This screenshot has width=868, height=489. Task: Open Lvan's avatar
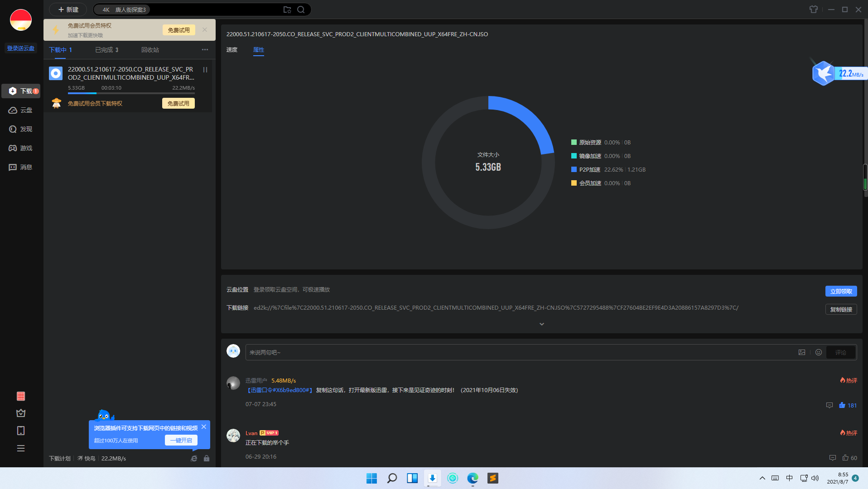[233, 436]
